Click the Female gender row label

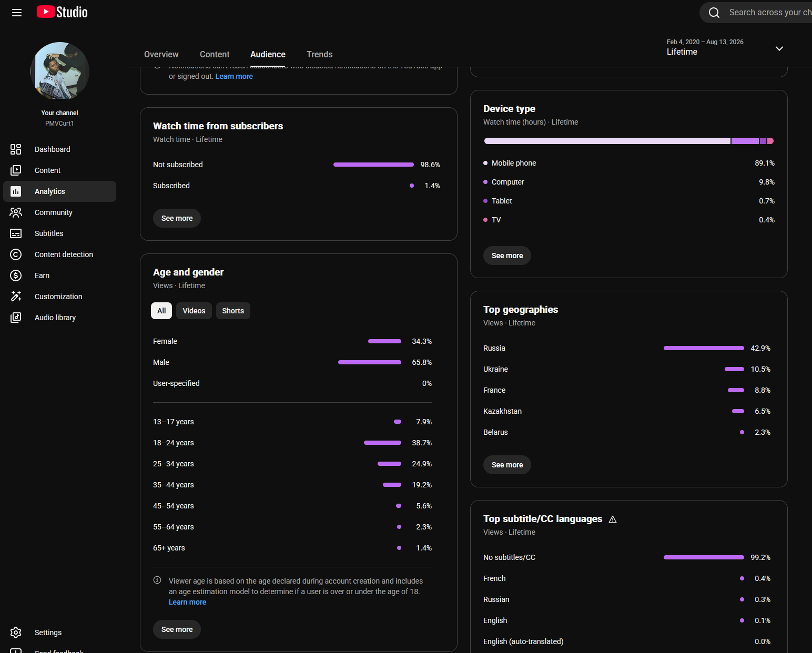coord(165,341)
